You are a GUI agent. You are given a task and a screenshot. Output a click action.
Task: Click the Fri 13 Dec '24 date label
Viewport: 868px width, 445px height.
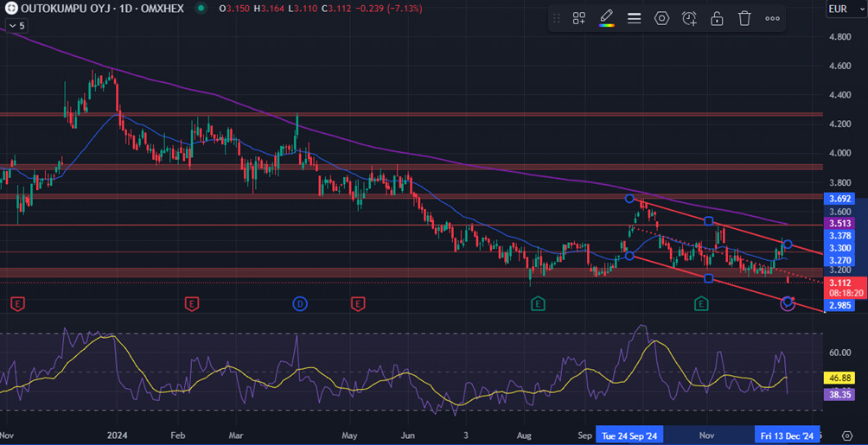[787, 435]
